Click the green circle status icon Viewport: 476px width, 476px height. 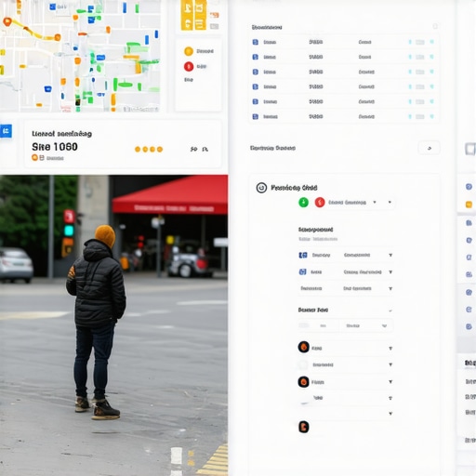303,203
